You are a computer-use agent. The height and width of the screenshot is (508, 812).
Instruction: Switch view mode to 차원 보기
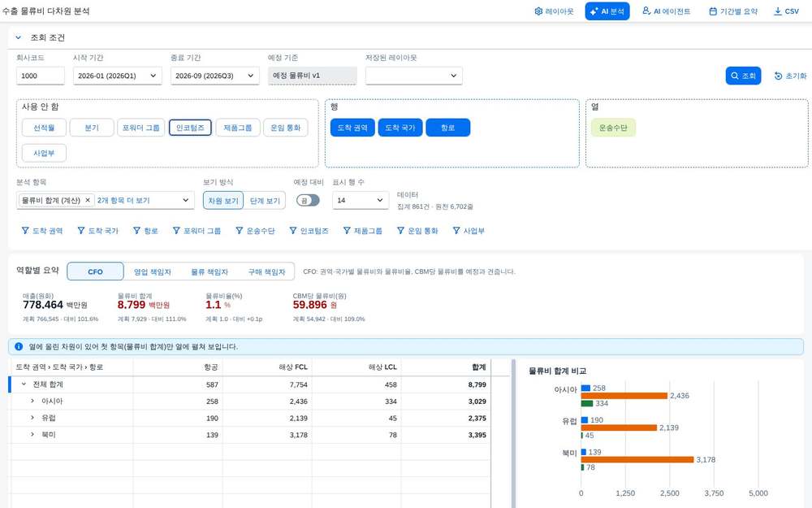pyautogui.click(x=223, y=201)
